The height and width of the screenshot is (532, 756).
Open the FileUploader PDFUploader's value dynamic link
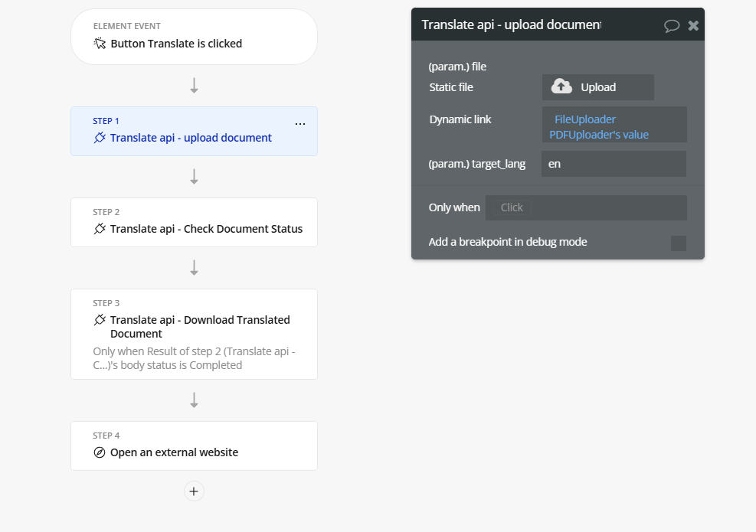click(614, 127)
